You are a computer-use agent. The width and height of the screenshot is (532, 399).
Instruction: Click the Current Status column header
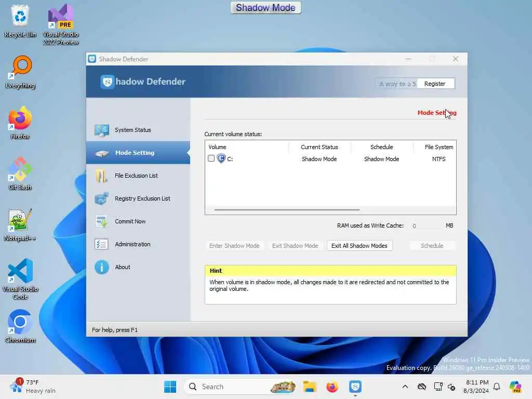click(x=320, y=147)
